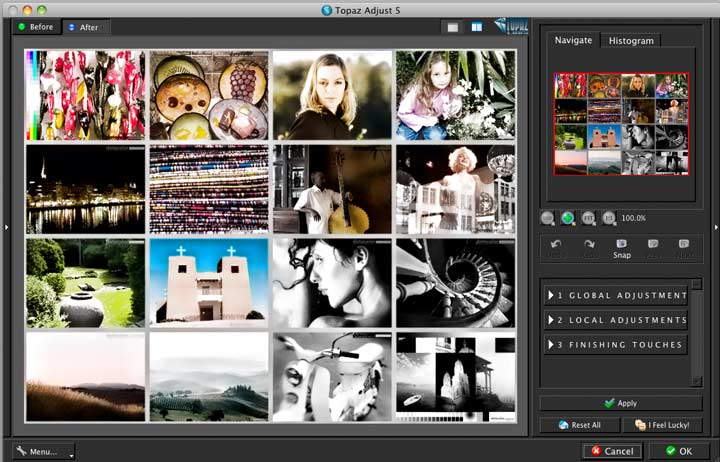
Task: Click the night city lights reflection photo
Action: pos(85,189)
